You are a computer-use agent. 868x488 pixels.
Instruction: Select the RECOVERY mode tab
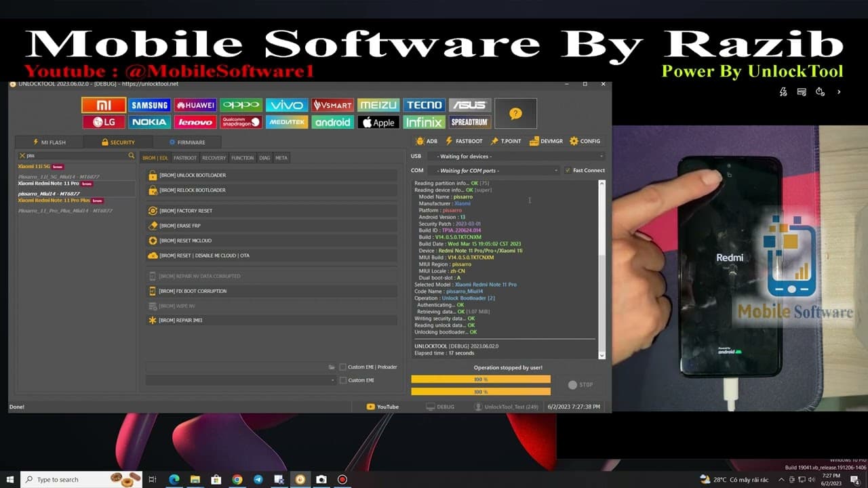pos(214,158)
